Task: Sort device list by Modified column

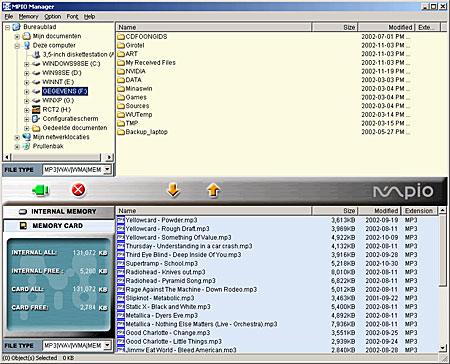Action: 379,211
